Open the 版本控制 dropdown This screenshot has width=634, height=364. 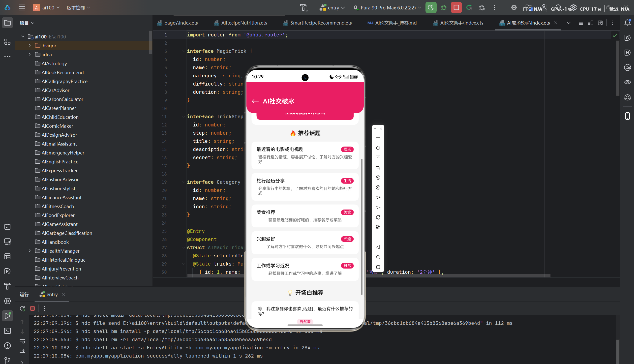pos(78,7)
